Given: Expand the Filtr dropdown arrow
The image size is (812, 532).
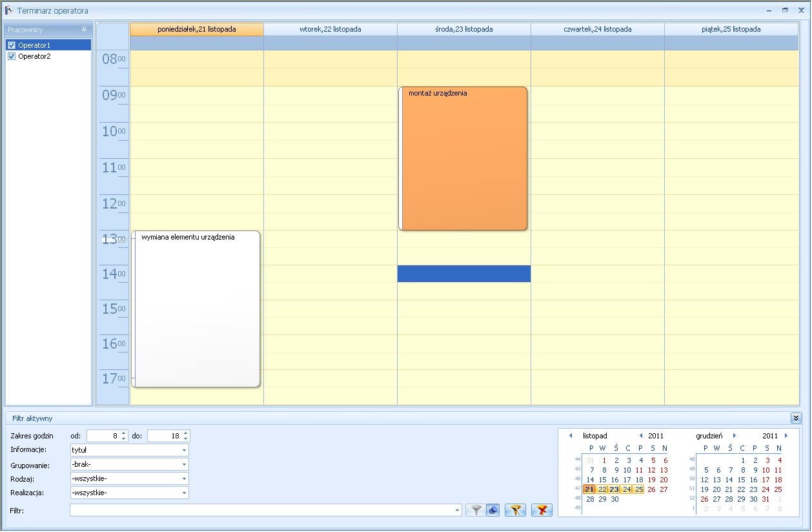Looking at the screenshot, I should pyautogui.click(x=458, y=510).
